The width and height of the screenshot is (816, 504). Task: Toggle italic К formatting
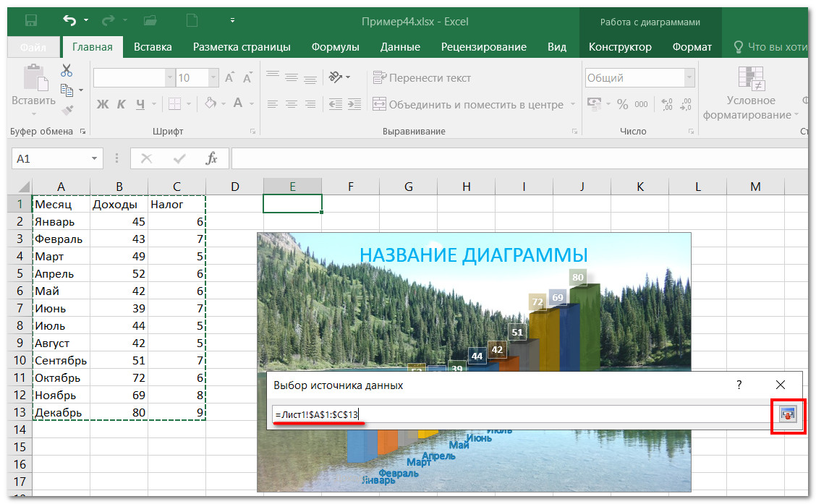122,104
